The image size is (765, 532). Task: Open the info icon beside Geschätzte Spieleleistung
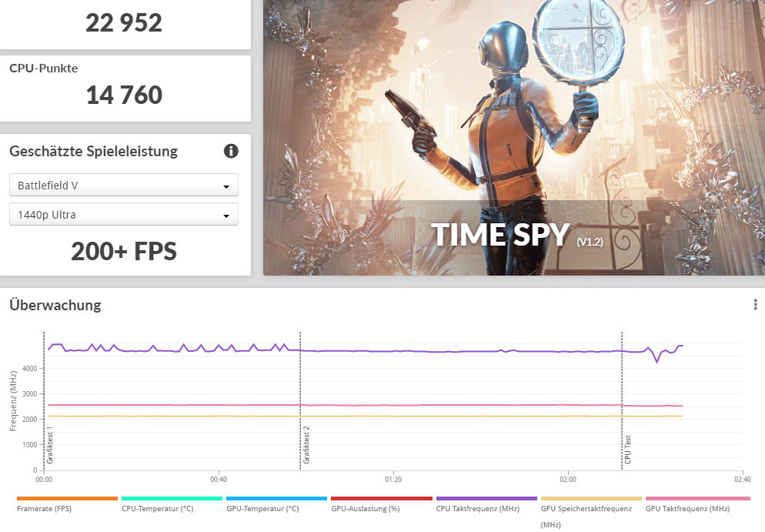click(231, 152)
